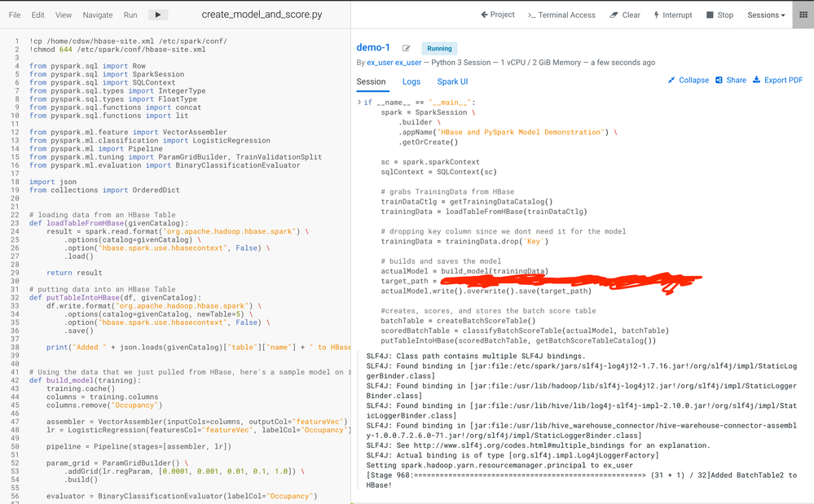Switch to the Spark UI tab

pos(452,81)
